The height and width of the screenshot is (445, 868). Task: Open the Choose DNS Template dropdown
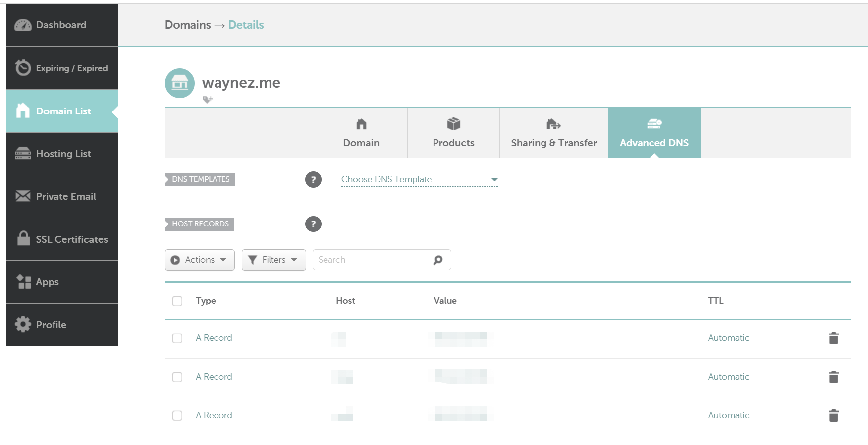tap(419, 180)
